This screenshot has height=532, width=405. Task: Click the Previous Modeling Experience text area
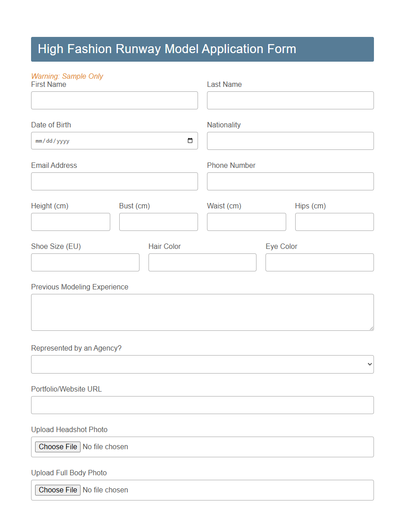tap(202, 312)
